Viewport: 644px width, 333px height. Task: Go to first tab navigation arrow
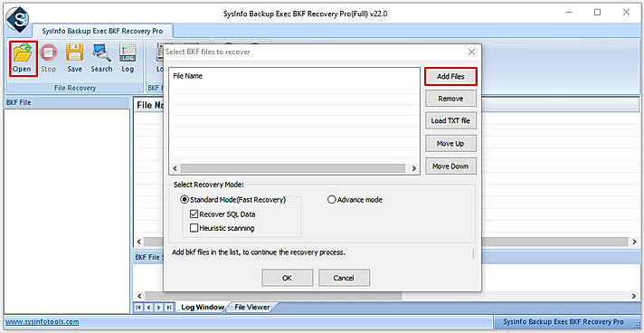point(138,307)
